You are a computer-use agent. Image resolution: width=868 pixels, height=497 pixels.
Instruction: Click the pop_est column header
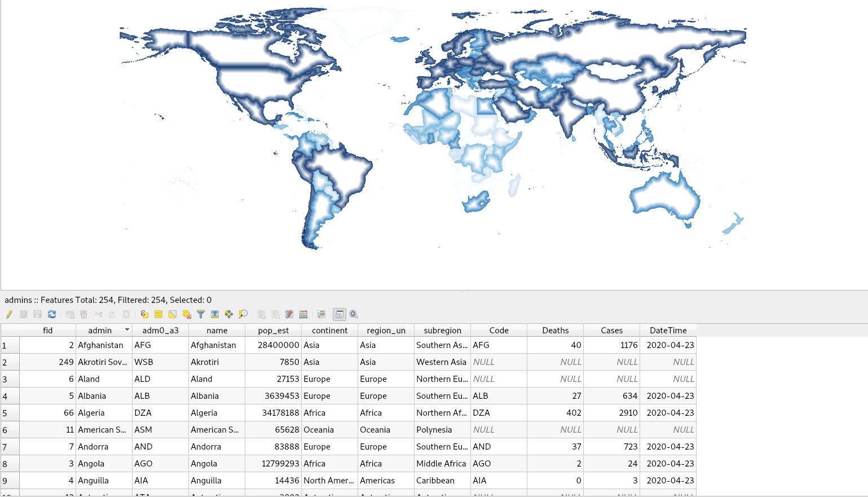click(273, 331)
